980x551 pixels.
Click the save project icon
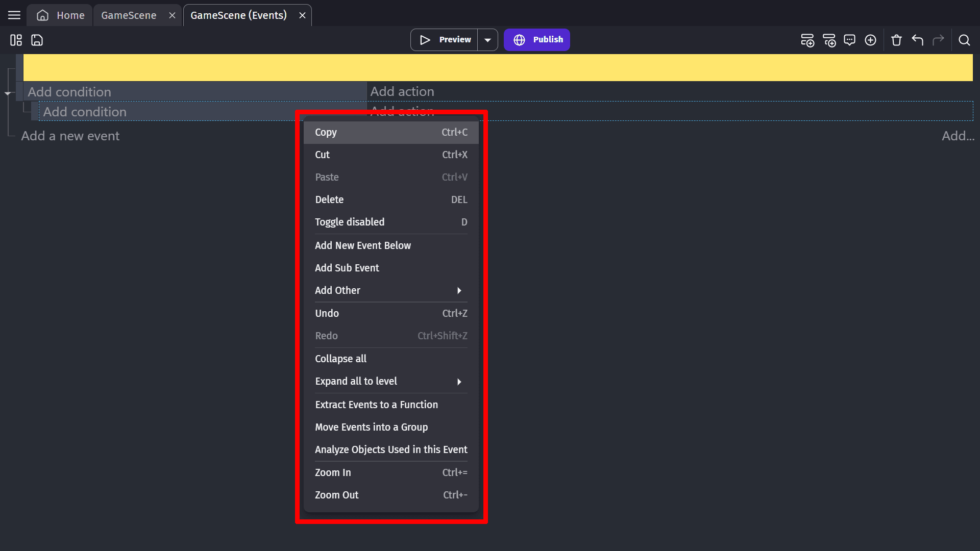(x=37, y=40)
